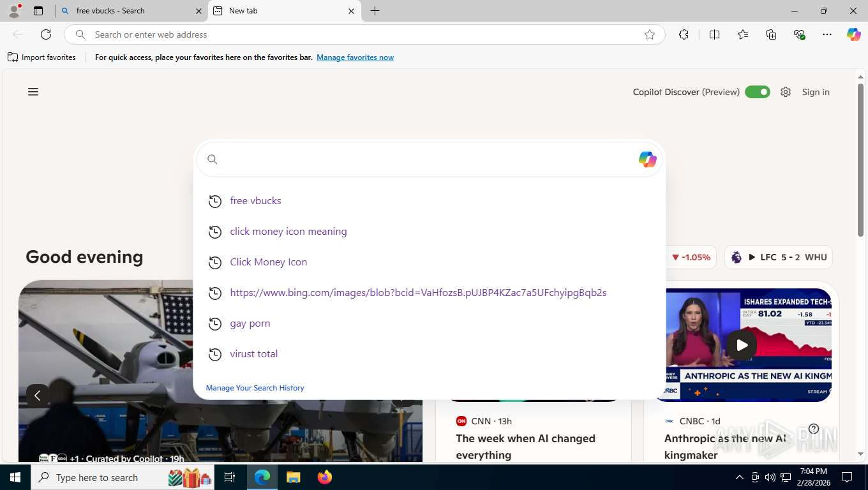The image size is (868, 490).
Task: Play the CNBC video thumbnail
Action: (742, 345)
